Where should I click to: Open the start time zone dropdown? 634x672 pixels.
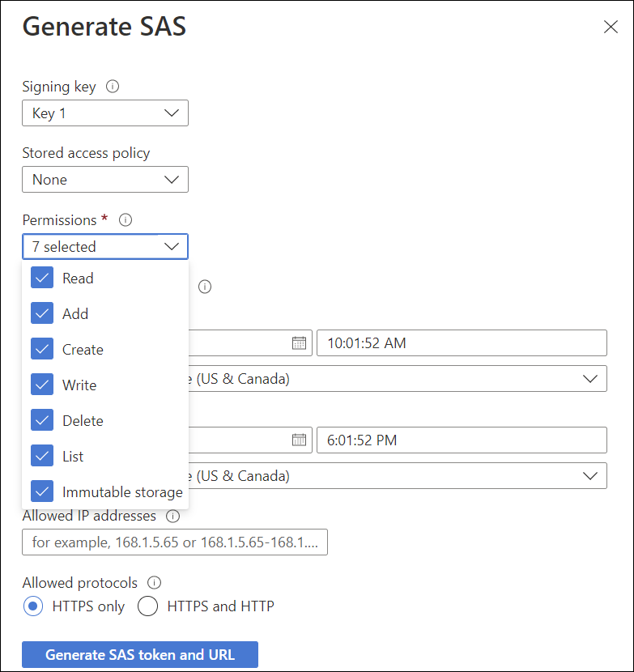click(398, 379)
